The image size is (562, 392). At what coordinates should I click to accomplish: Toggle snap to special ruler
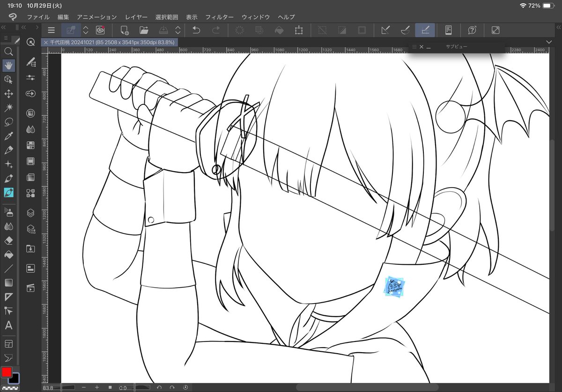coord(406,30)
